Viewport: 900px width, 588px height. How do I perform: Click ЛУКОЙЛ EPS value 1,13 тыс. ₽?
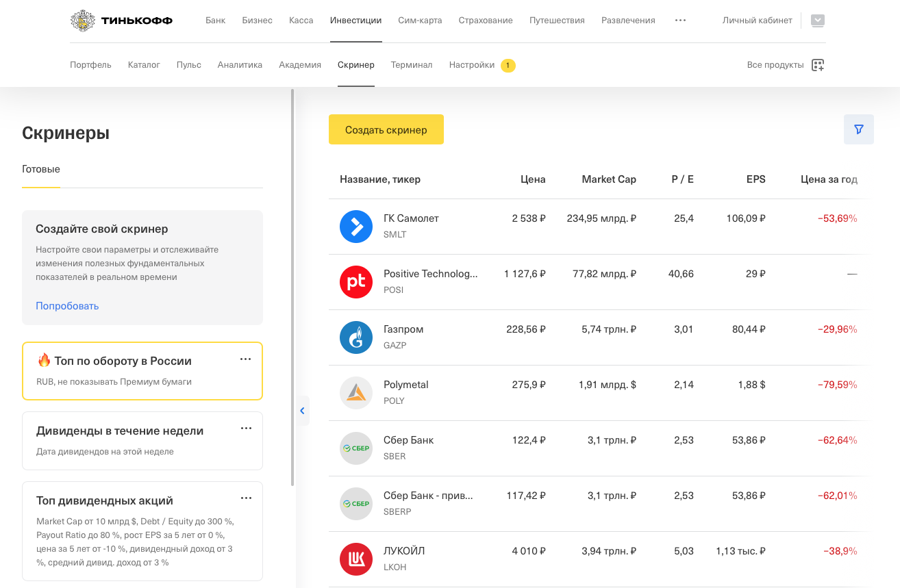pos(740,551)
